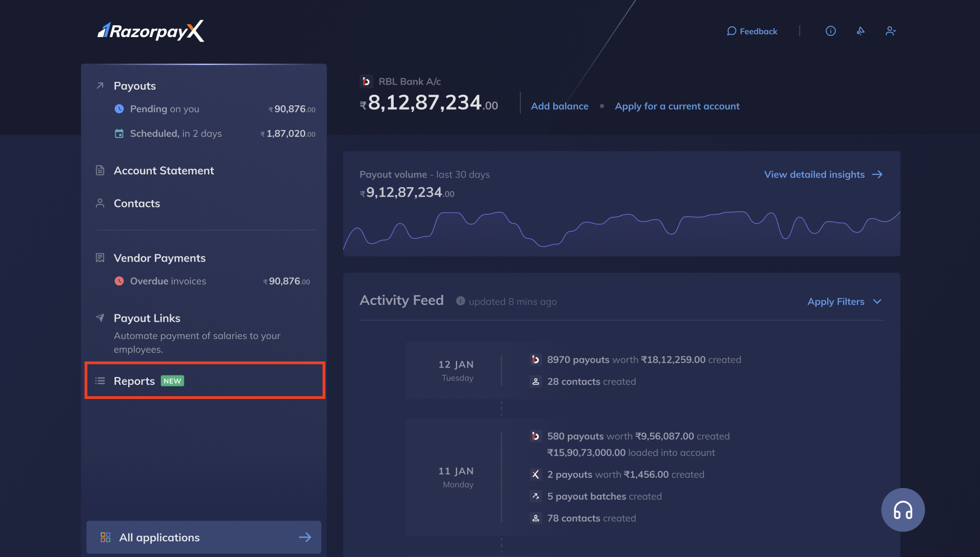Click Apply for a current account
Screen dimensions: 980x557
677,106
